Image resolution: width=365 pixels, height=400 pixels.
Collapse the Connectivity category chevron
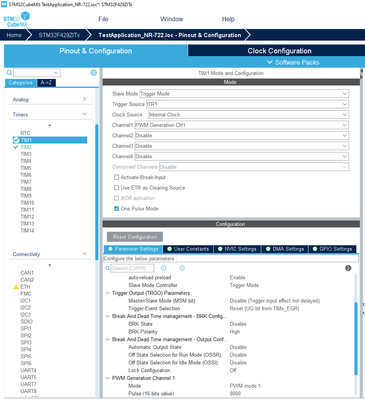pos(84,254)
